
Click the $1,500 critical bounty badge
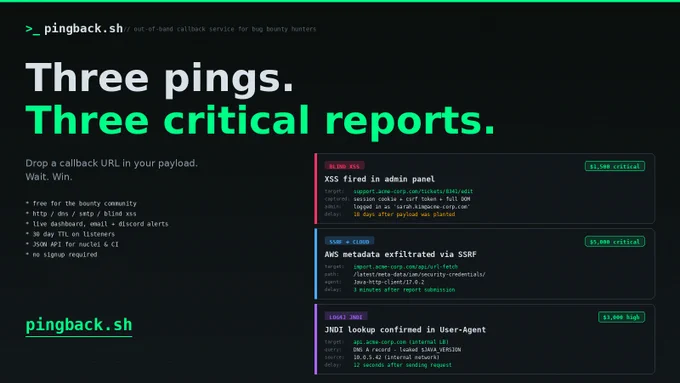click(615, 166)
